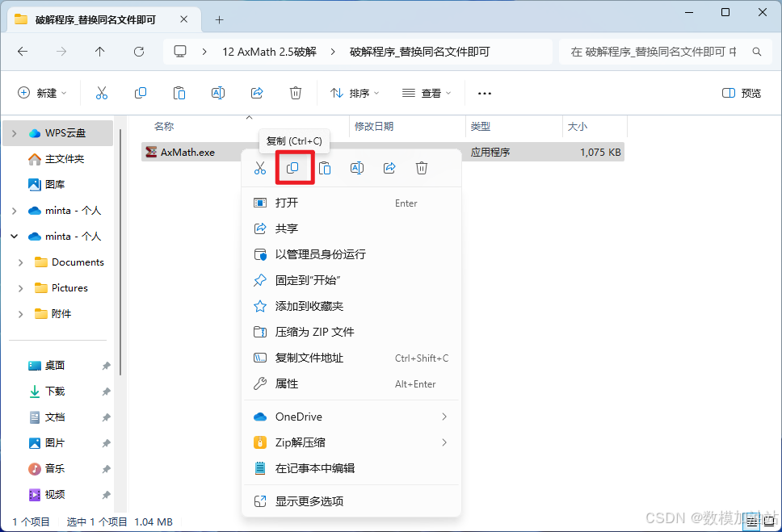The image size is (782, 532).
Task: Sort by 大小 column header
Action: tap(578, 127)
